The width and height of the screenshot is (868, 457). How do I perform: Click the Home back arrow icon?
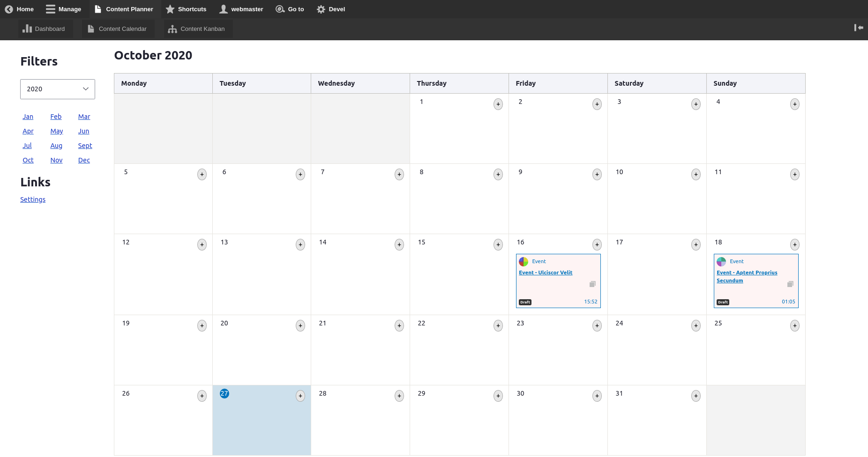pyautogui.click(x=8, y=9)
